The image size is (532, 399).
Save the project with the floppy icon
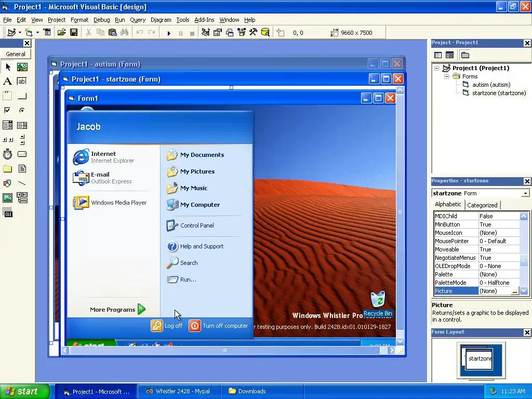click(x=74, y=32)
